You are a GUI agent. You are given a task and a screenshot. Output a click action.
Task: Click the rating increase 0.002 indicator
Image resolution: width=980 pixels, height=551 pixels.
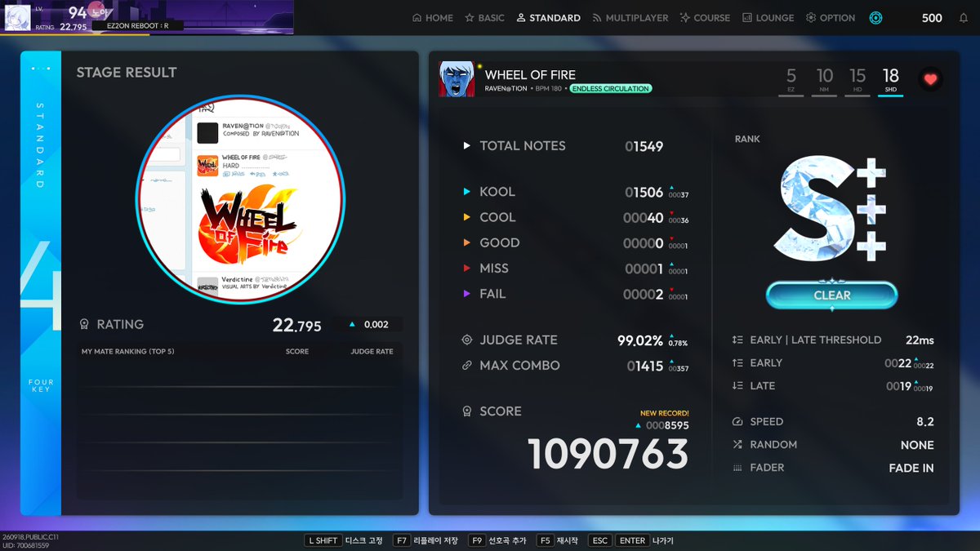point(369,325)
